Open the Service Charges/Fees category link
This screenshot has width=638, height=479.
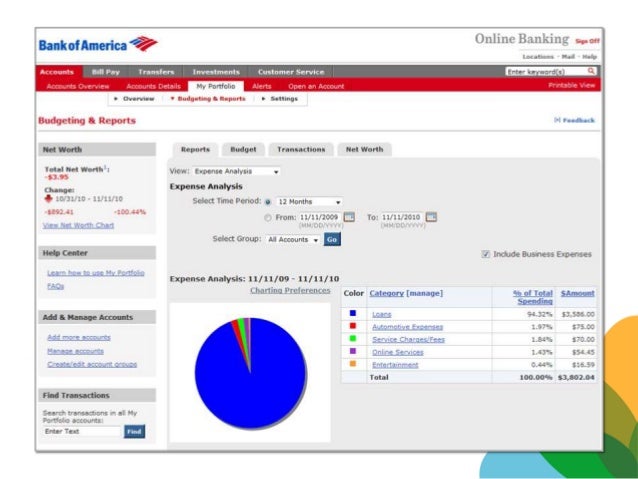[409, 340]
